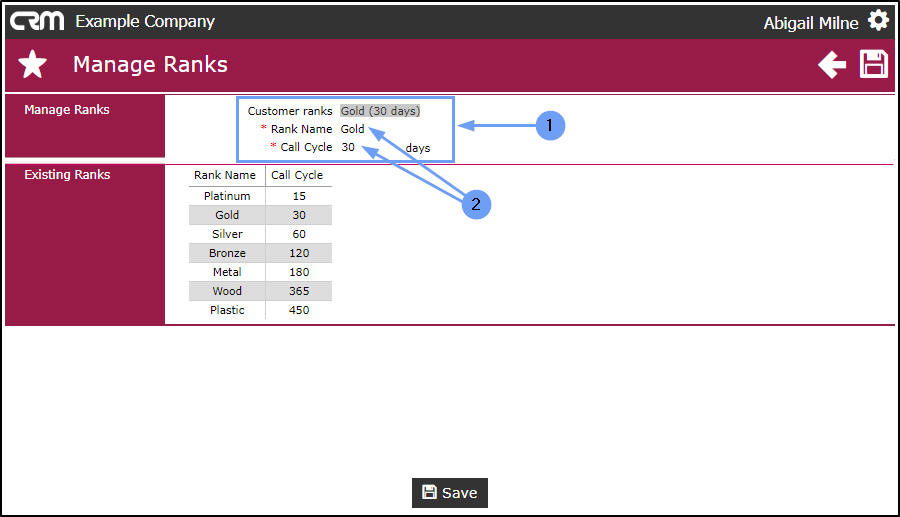
Task: Select the Metal rank row
Action: click(260, 272)
